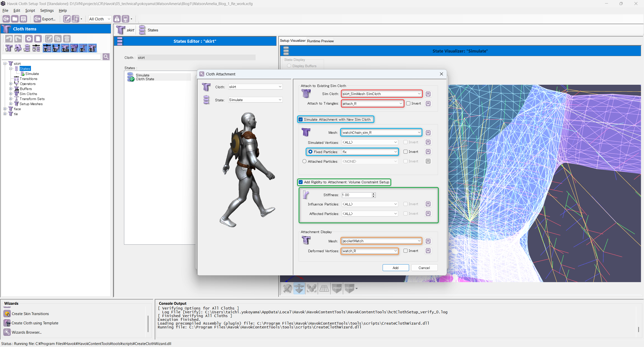Image resolution: width=644 pixels, height=347 pixels.
Task: Click the grid display icon in viewport toolbar
Action: 324,288
